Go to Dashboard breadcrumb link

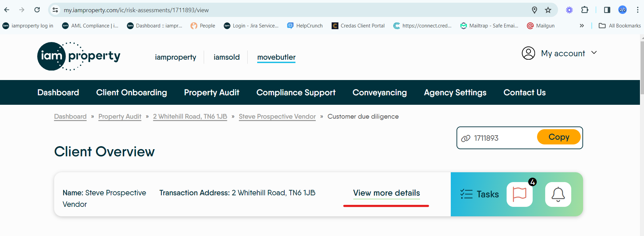tap(70, 117)
